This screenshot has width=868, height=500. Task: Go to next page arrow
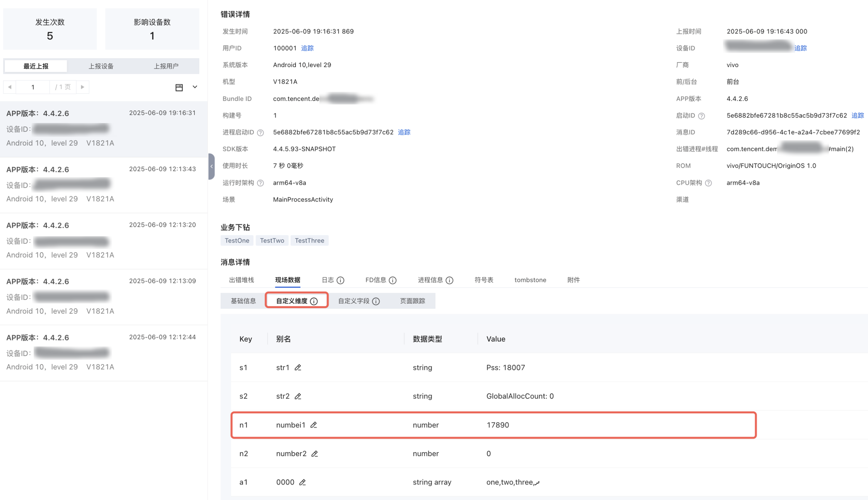[x=82, y=87]
